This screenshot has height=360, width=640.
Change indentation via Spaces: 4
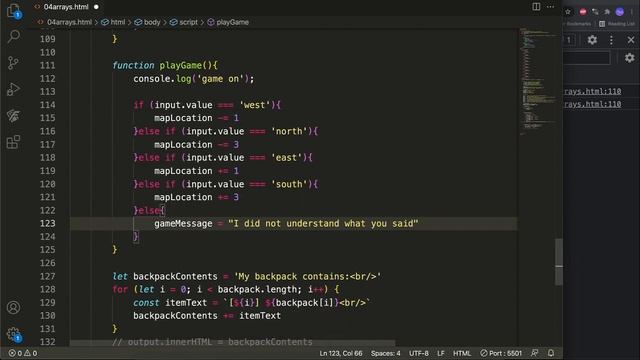point(385,353)
